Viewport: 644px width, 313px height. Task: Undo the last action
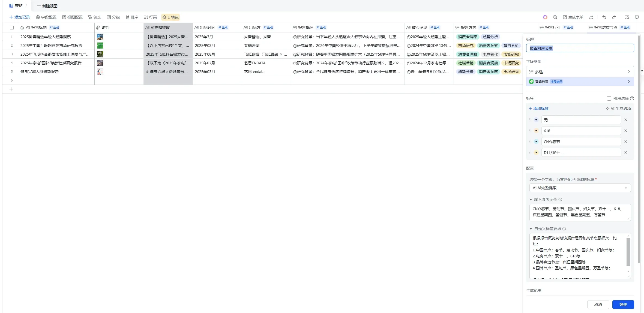click(x=604, y=17)
